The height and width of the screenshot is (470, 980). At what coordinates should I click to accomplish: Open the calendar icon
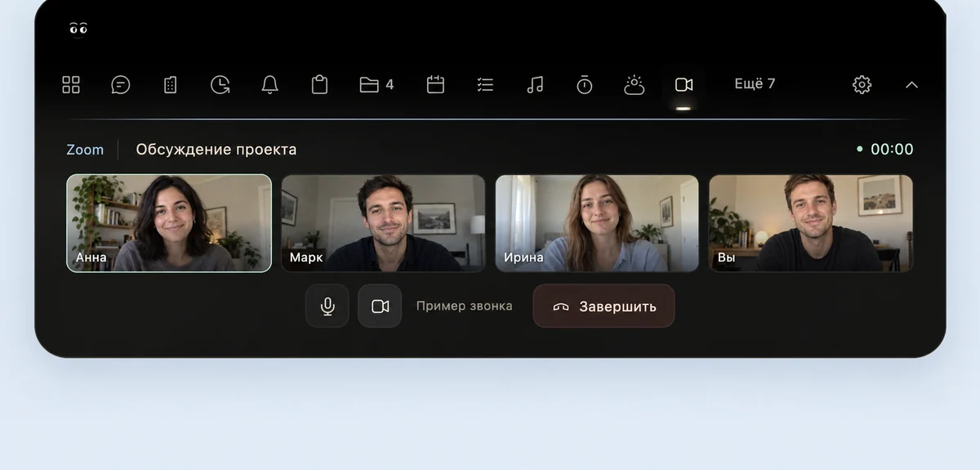[435, 84]
